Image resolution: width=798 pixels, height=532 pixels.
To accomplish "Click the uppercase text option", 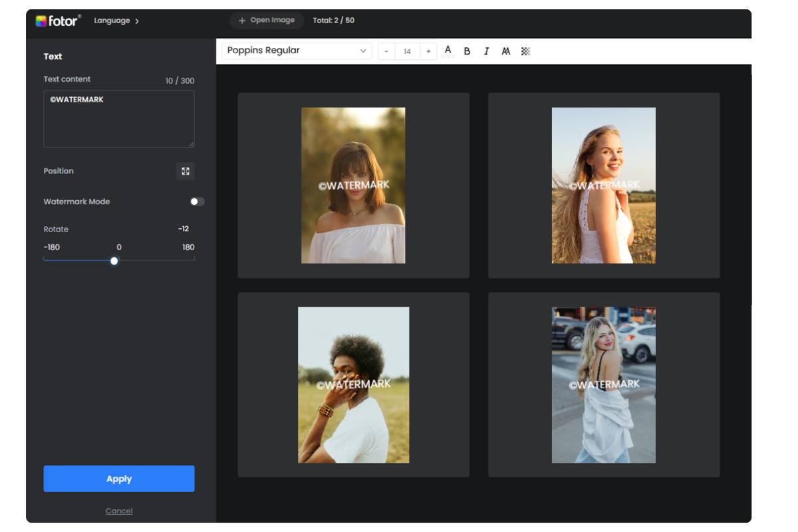I will 505,50.
